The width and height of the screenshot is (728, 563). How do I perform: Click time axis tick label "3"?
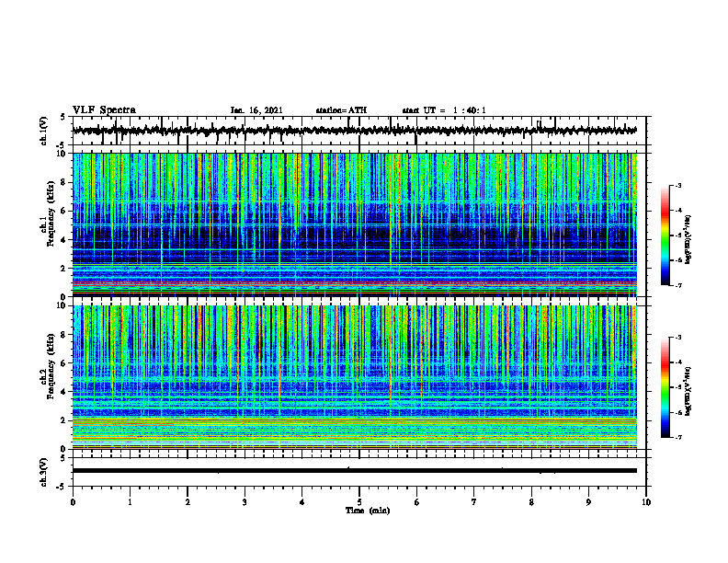click(x=245, y=502)
